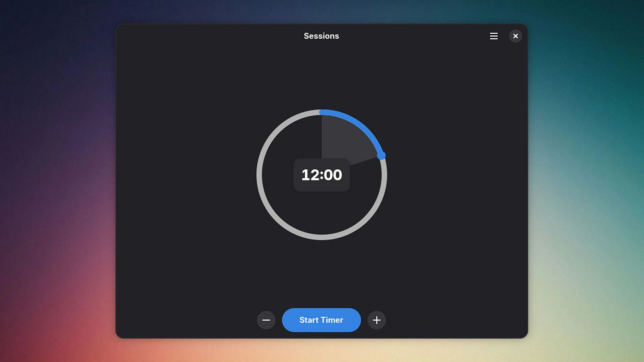Select the 12:00 time display box
Image resolution: width=644 pixels, height=362 pixels.
(322, 175)
